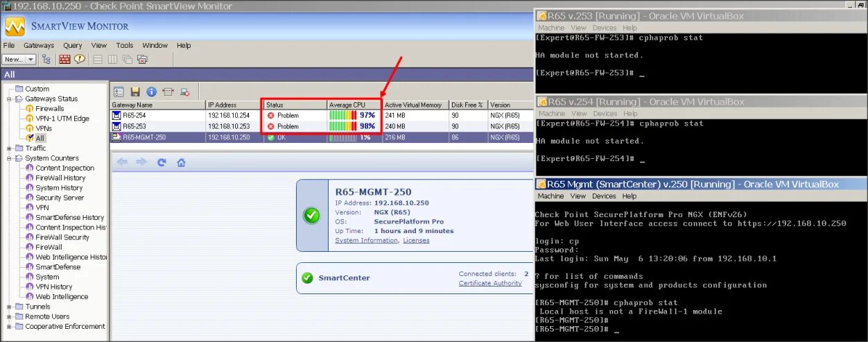The image size is (868, 342).
Task: Go back with the left arrow icon
Action: [x=122, y=162]
